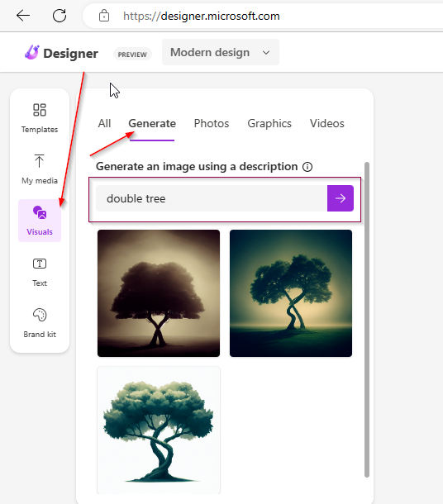Switch to the Videos tab
Screen dimensions: 443x504
tap(327, 123)
